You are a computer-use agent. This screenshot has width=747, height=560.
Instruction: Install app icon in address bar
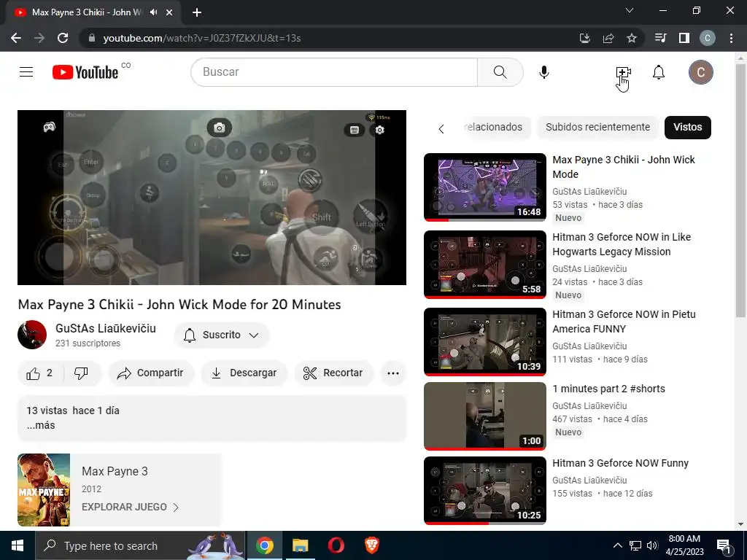(x=585, y=38)
